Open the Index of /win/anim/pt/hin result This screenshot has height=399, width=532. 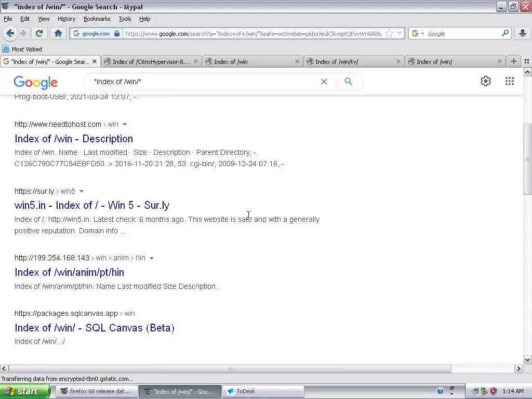69,272
